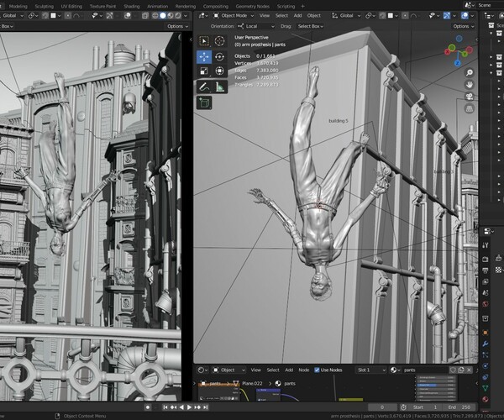Open the Options popover in right viewport

coord(462,26)
